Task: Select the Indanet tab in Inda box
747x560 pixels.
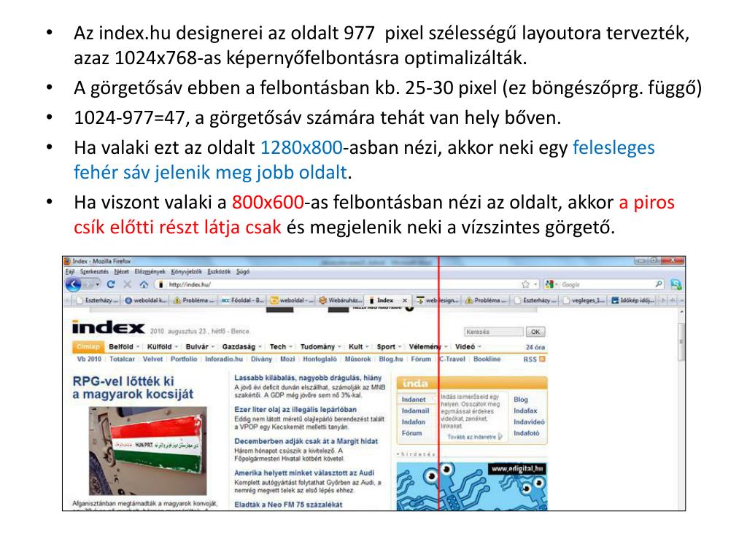Action: coord(414,400)
